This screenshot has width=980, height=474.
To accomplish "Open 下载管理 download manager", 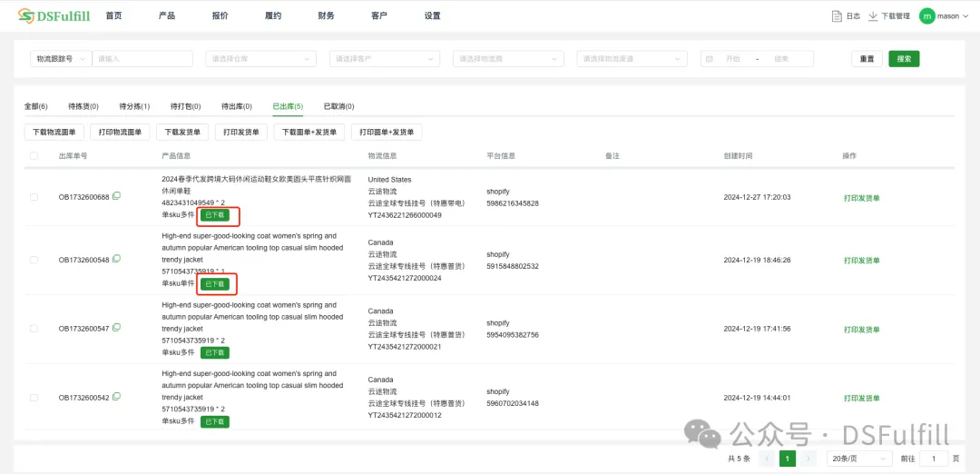I will (x=889, y=15).
